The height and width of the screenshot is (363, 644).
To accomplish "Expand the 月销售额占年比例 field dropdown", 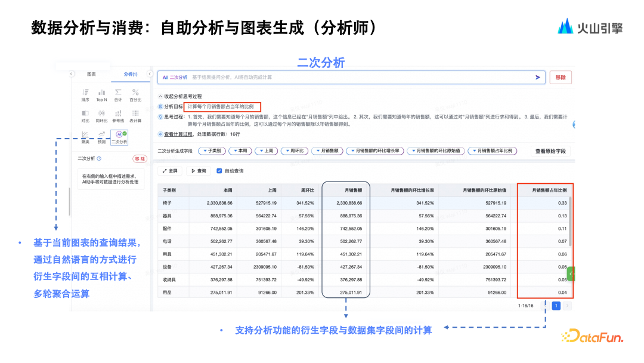I will (x=491, y=151).
